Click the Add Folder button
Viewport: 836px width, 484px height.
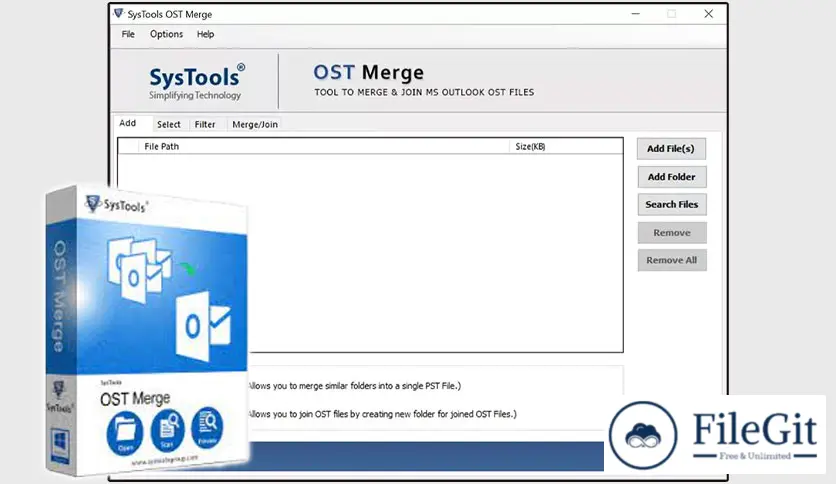click(x=672, y=177)
